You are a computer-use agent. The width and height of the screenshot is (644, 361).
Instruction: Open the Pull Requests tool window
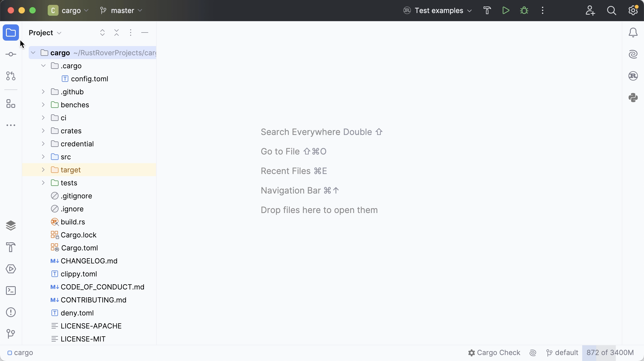coord(11,76)
